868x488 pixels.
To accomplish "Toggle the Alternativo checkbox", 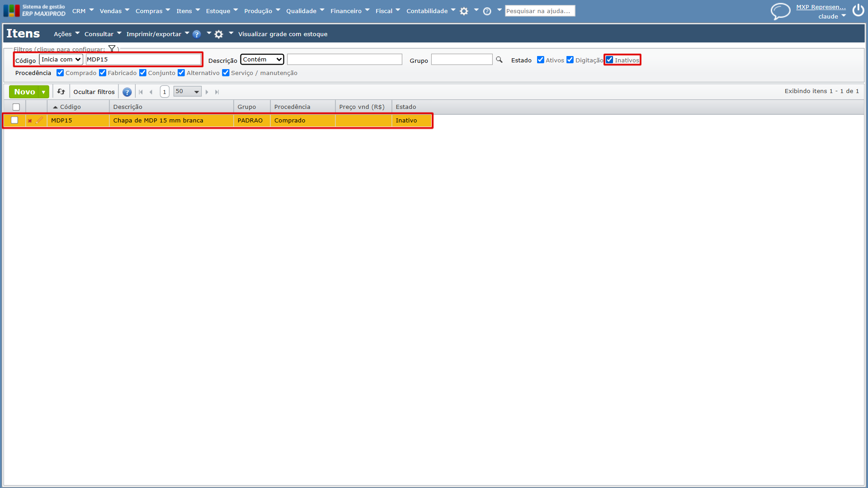I will click(181, 73).
